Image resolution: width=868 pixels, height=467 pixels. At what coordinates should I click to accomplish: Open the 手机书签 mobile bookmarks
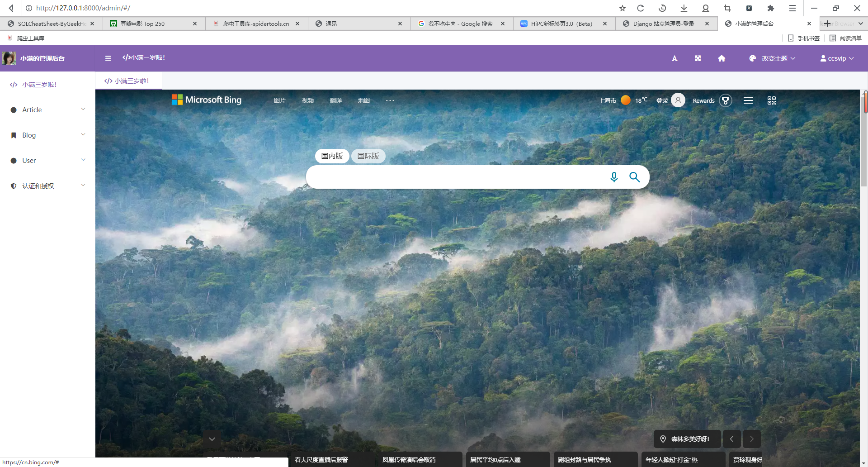804,38
